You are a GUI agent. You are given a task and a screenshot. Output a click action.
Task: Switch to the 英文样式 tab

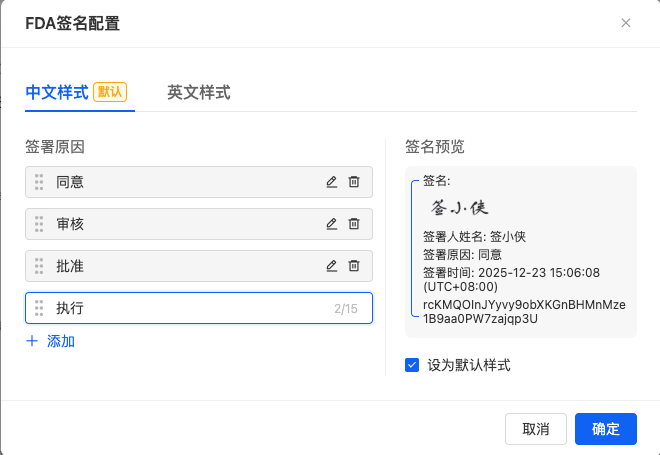199,93
